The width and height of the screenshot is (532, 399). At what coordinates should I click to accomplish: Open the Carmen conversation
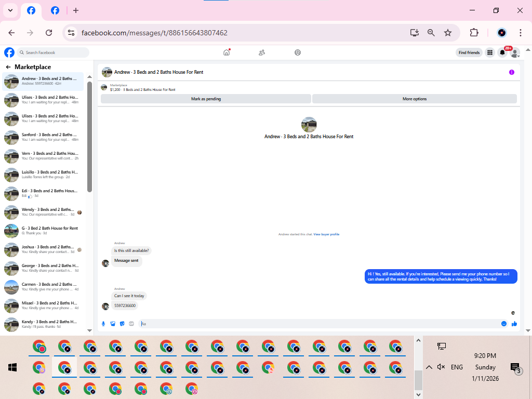point(43,287)
